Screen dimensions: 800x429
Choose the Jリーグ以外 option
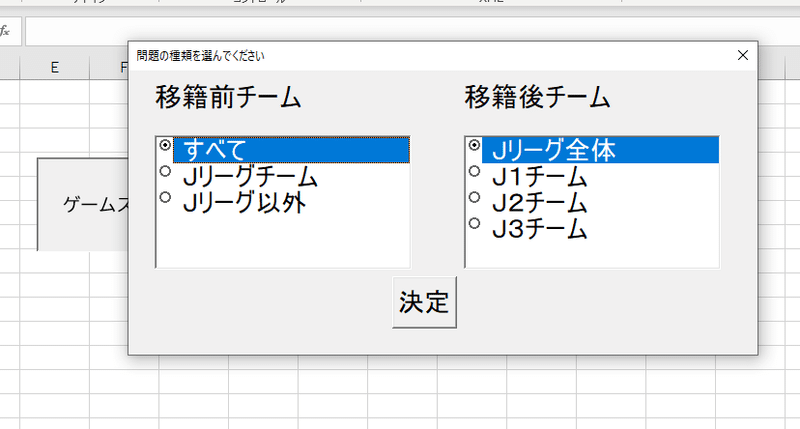pos(283,203)
